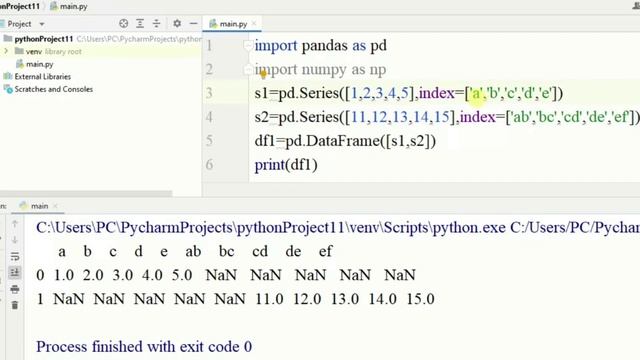
Task: Click pythonProject11 in breadcrumb bar
Action: point(20,6)
